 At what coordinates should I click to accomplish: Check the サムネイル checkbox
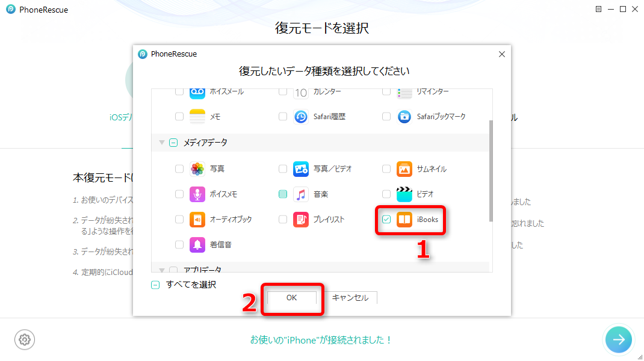(386, 169)
